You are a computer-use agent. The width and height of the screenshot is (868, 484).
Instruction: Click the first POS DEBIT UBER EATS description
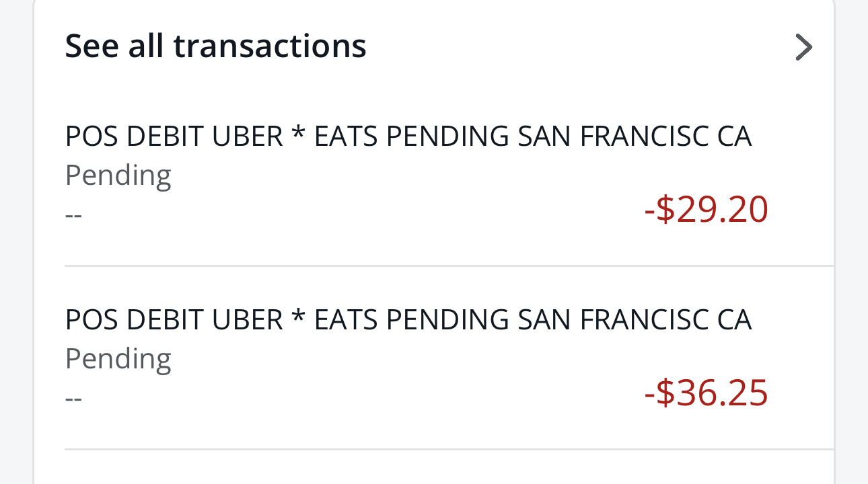coord(408,135)
